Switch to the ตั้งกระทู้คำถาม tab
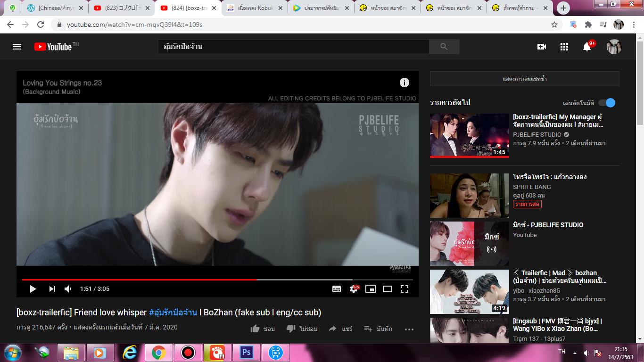The image size is (644, 362). point(520,8)
